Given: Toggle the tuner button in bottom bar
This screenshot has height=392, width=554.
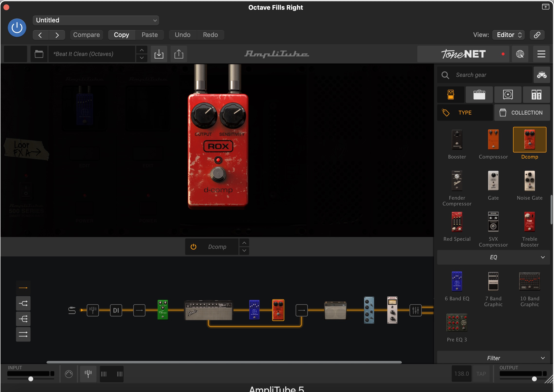Looking at the screenshot, I should coord(88,374).
